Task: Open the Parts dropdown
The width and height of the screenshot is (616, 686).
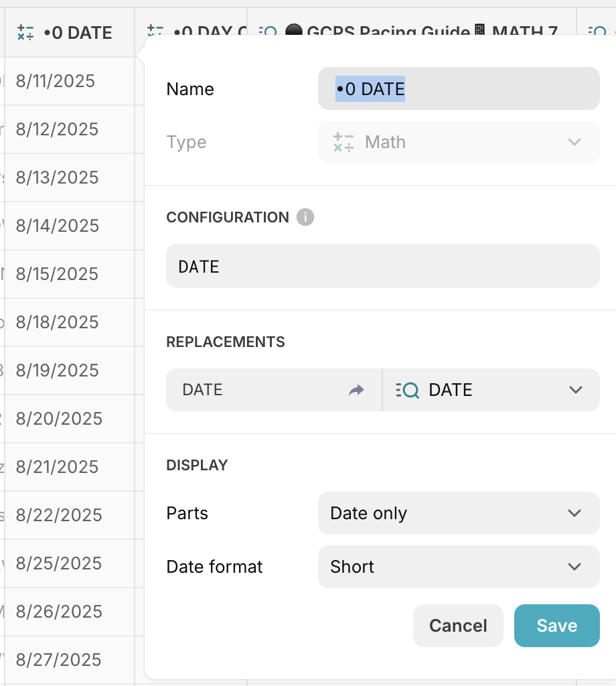Action: 459,513
